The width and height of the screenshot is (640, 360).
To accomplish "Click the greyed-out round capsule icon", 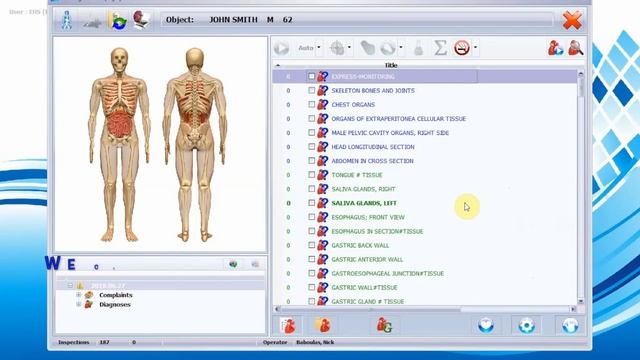I will coord(388,48).
